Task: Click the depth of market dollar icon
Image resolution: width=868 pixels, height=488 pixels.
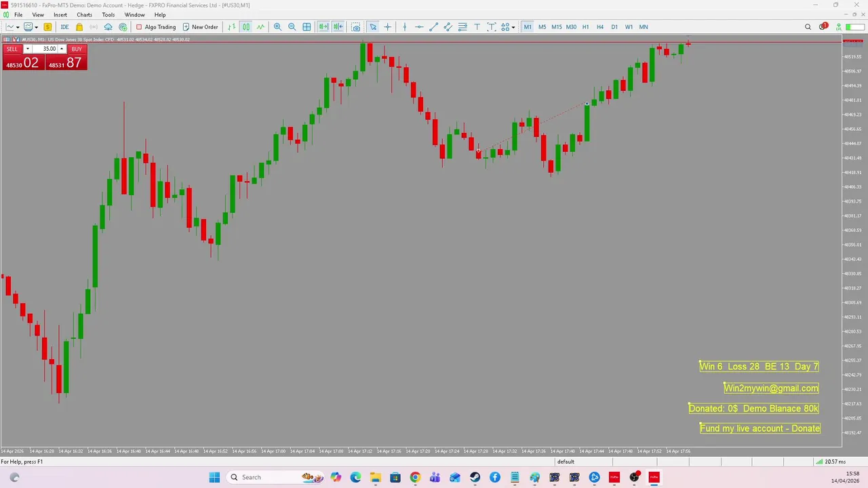Action: [47, 27]
